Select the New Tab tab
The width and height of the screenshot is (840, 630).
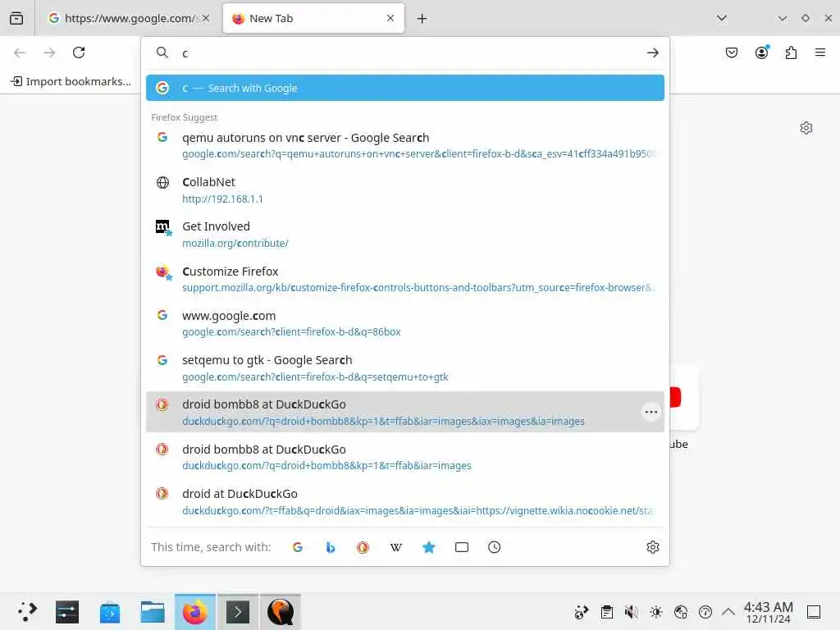(x=313, y=18)
